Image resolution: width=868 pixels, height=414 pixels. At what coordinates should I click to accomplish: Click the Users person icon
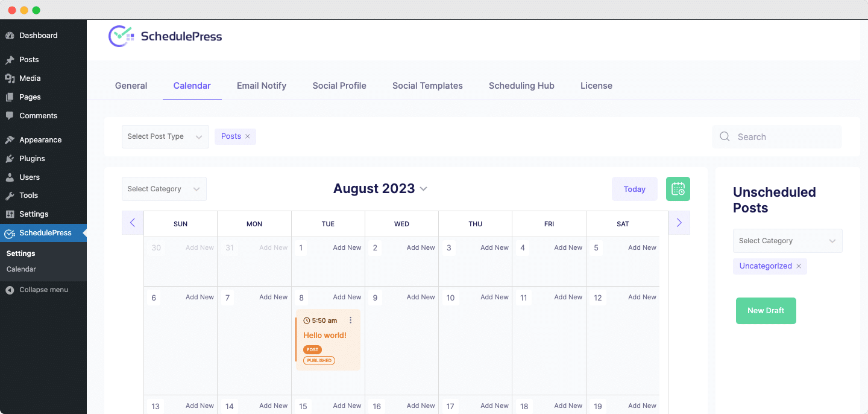point(10,177)
